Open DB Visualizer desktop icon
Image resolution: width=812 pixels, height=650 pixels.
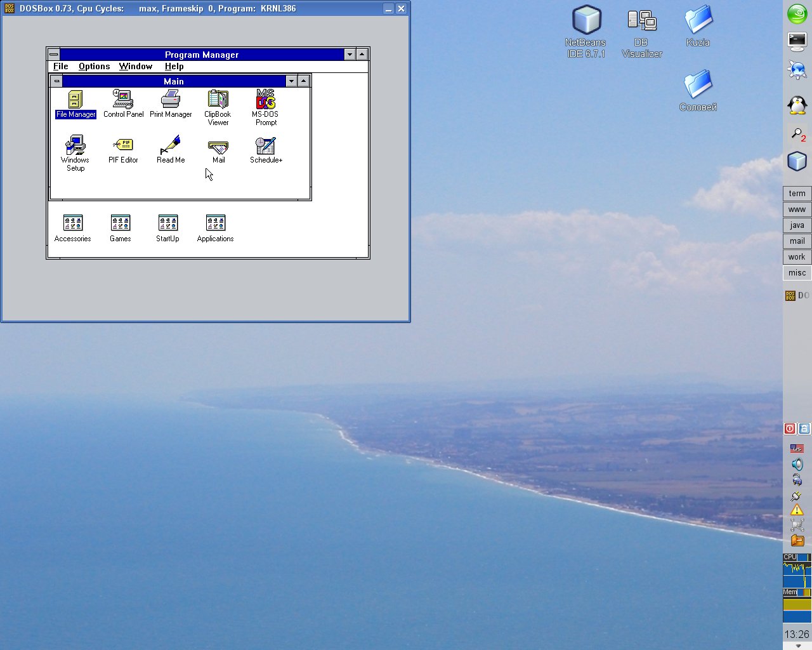(642, 32)
